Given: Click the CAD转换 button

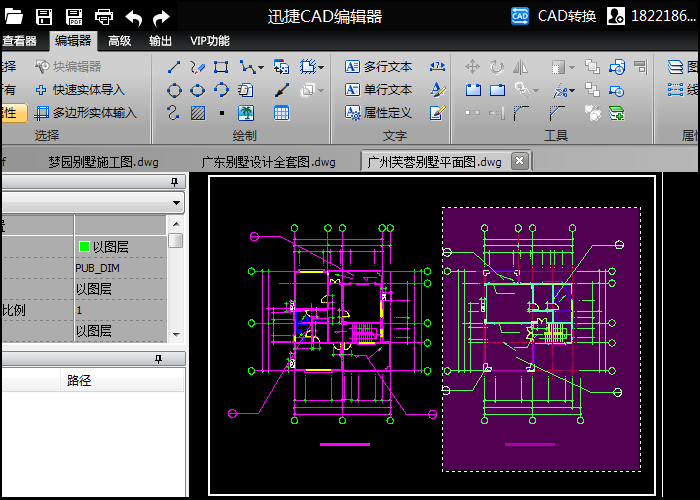Looking at the screenshot, I should tap(554, 17).
